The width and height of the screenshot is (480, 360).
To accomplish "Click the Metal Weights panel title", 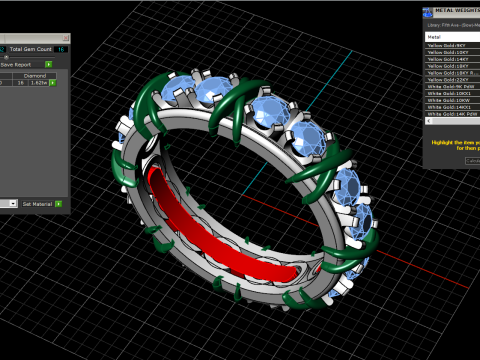I will pyautogui.click(x=457, y=10).
